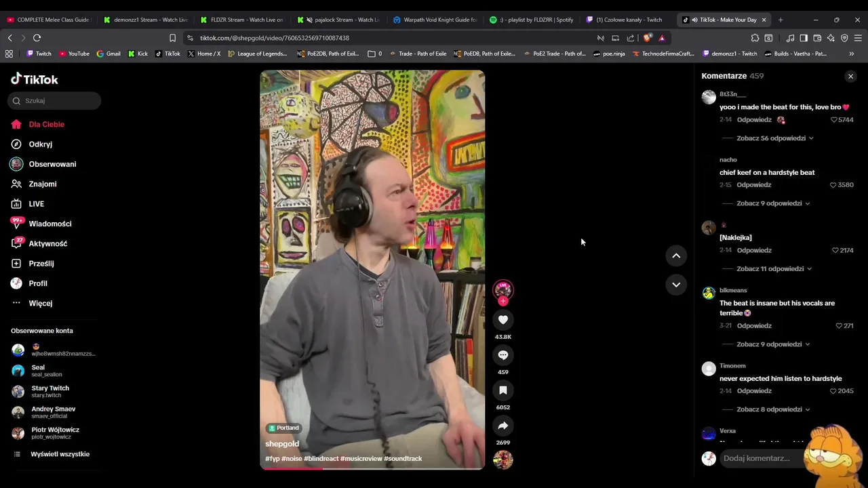Follow shepgold with red plus button

click(x=502, y=301)
